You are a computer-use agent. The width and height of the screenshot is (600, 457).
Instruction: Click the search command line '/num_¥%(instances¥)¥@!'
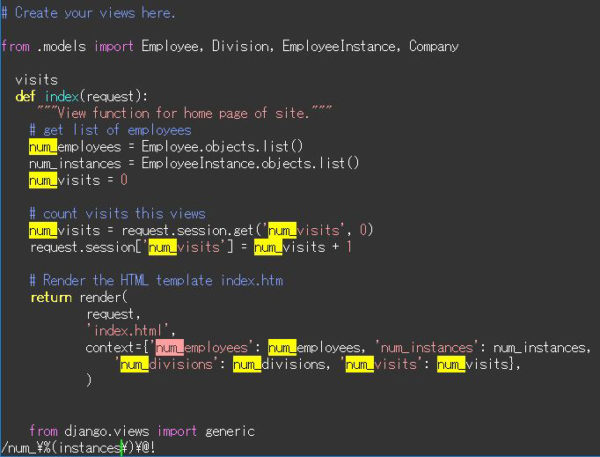78,448
